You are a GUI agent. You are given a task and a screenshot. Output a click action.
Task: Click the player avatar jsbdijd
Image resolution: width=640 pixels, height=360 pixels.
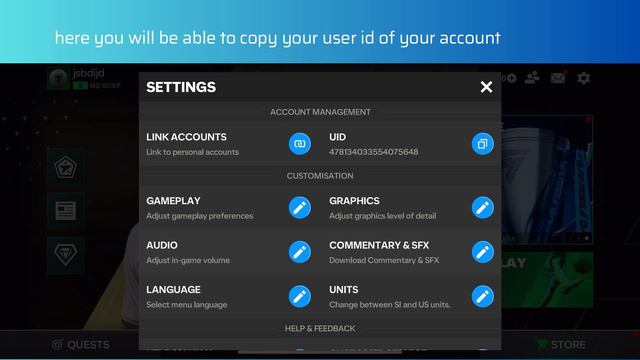(58, 78)
